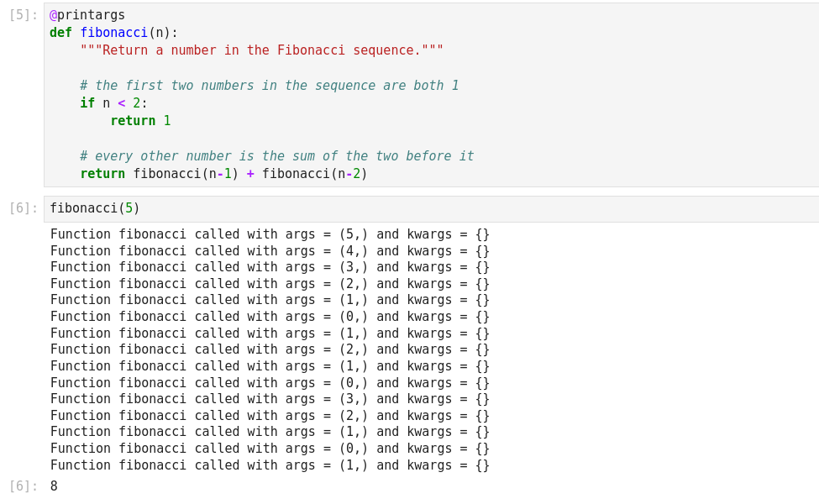Click the 'every other number' comment
Viewport: 819px width, 504px height.
[x=276, y=156]
